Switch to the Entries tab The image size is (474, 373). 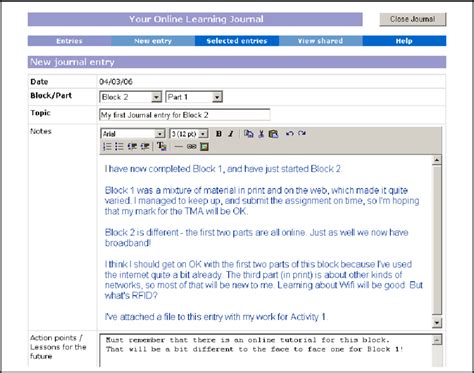(69, 41)
